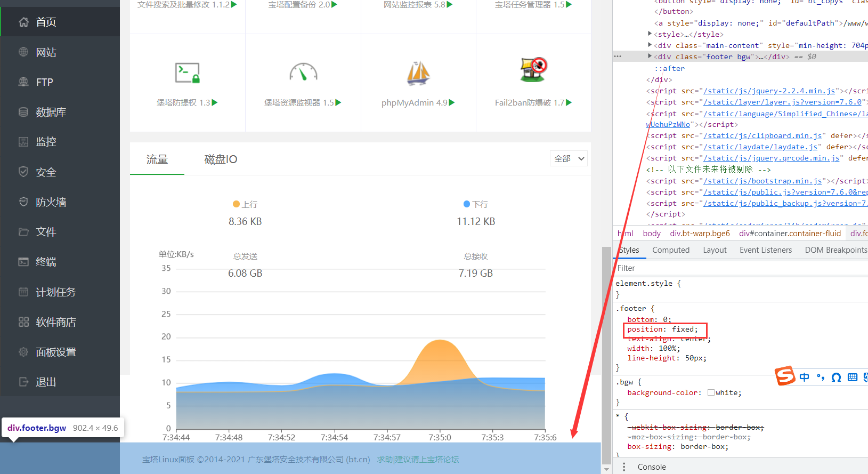The width and height of the screenshot is (868, 474).
Task: Click the 计划任务 calendar icon
Action: (23, 292)
